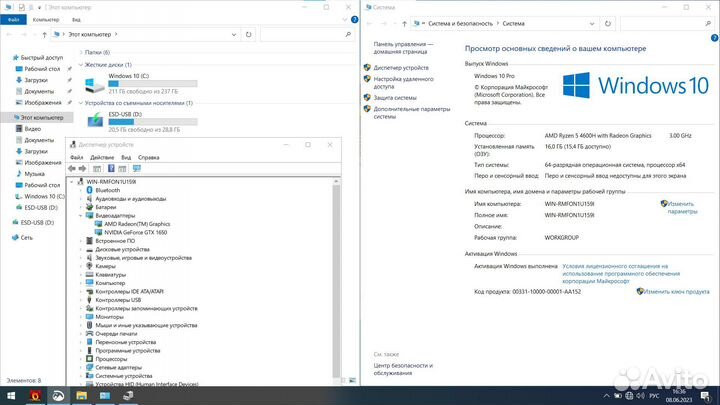Select the ESD-USB (D:) drive icon
The image size is (720, 405).
pyautogui.click(x=95, y=121)
